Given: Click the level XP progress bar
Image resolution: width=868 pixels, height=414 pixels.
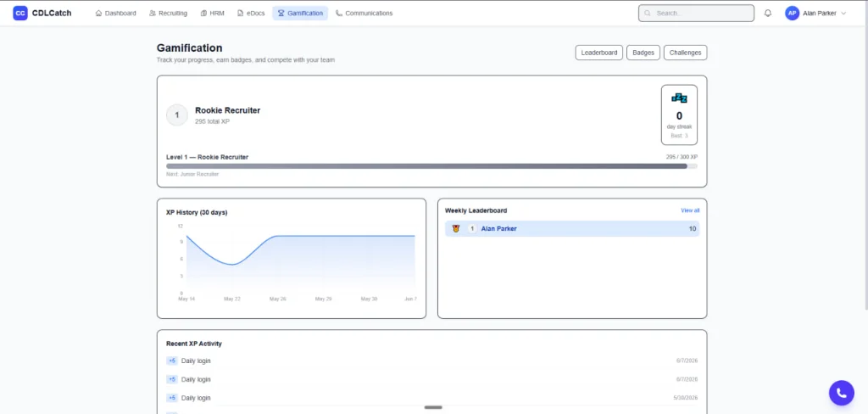Looking at the screenshot, I should coord(431,165).
